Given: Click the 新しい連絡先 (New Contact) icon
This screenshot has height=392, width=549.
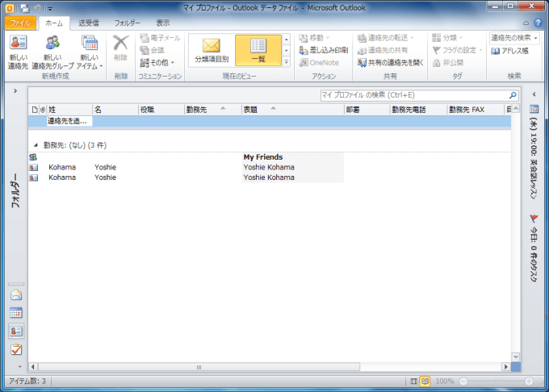Looking at the screenshot, I should pos(18,43).
